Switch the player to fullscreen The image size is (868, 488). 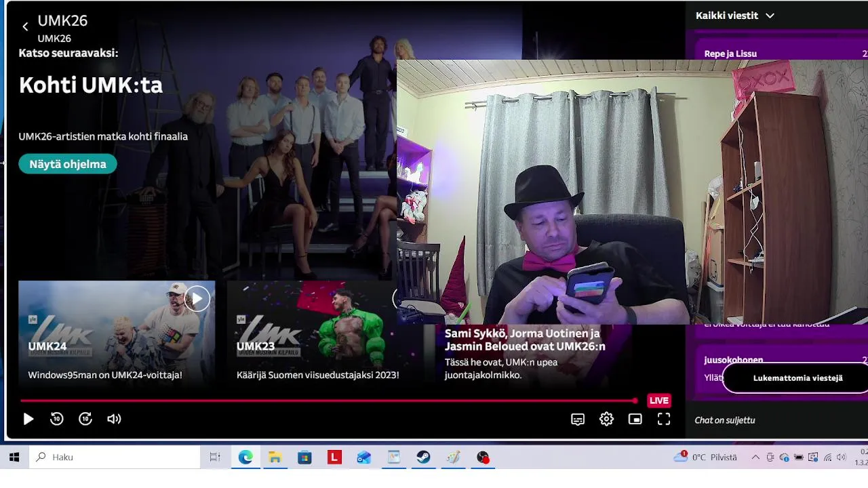point(664,420)
